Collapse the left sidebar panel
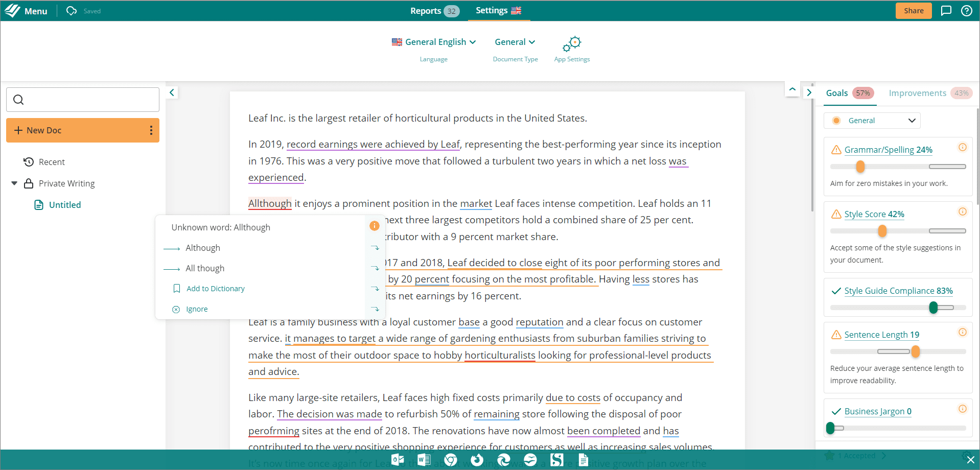 [172, 92]
